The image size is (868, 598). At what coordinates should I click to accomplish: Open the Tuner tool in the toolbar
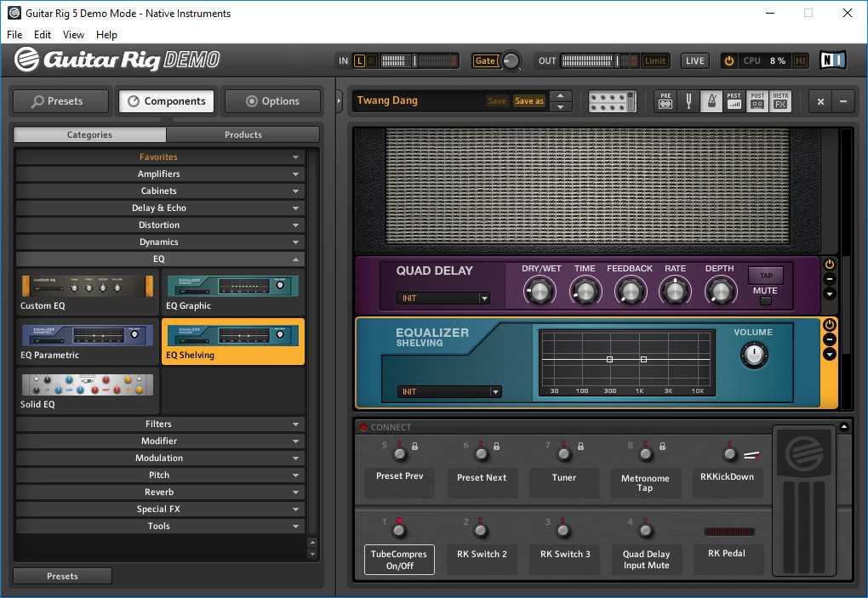point(689,101)
